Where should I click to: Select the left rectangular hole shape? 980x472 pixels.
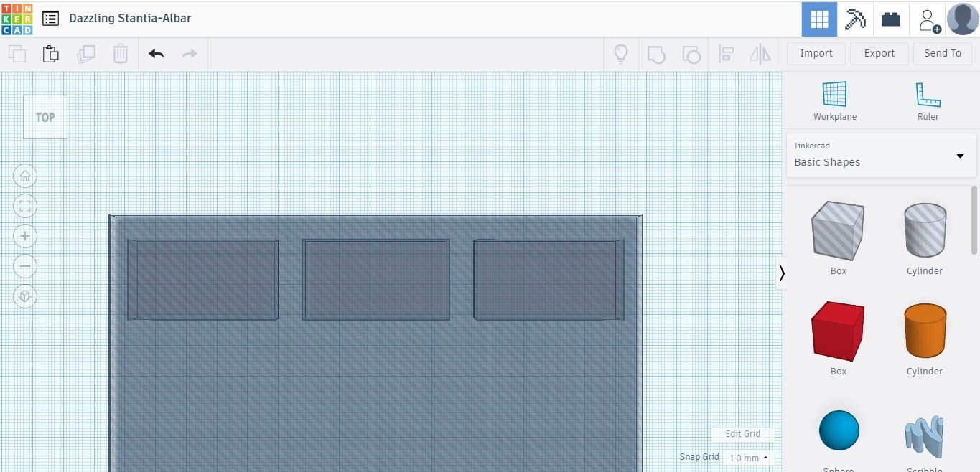203,280
